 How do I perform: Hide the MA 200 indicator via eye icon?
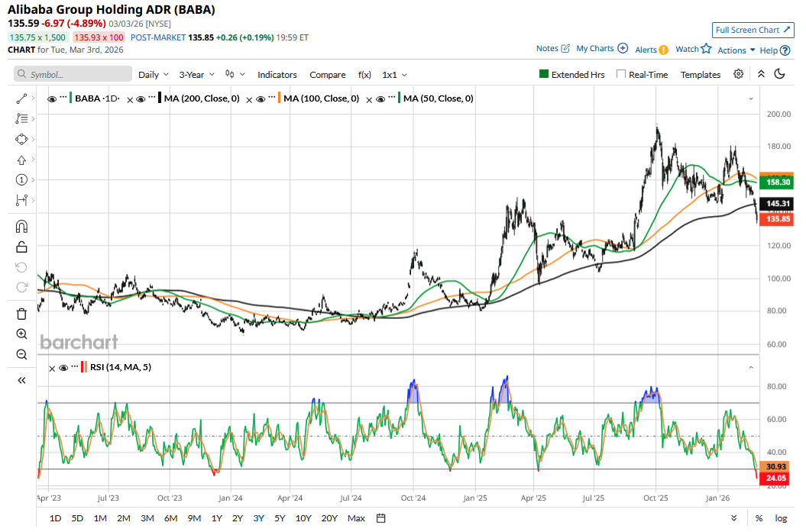[x=141, y=98]
